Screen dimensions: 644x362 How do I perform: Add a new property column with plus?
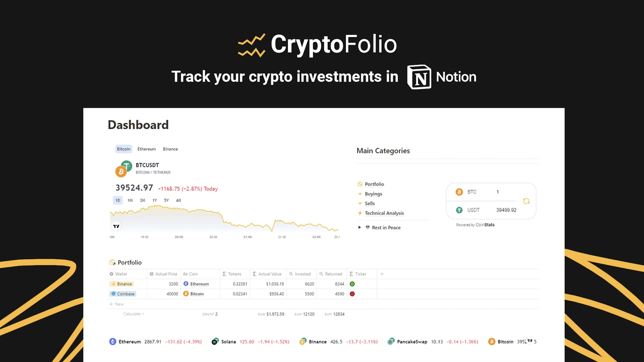pos(382,274)
